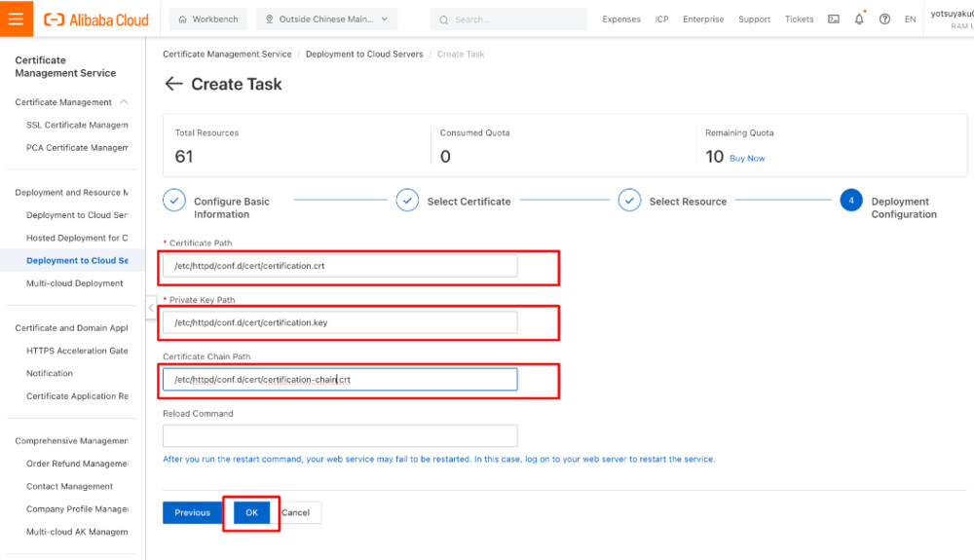974x560 pixels.
Task: Click the Private Key Path input field
Action: 340,322
